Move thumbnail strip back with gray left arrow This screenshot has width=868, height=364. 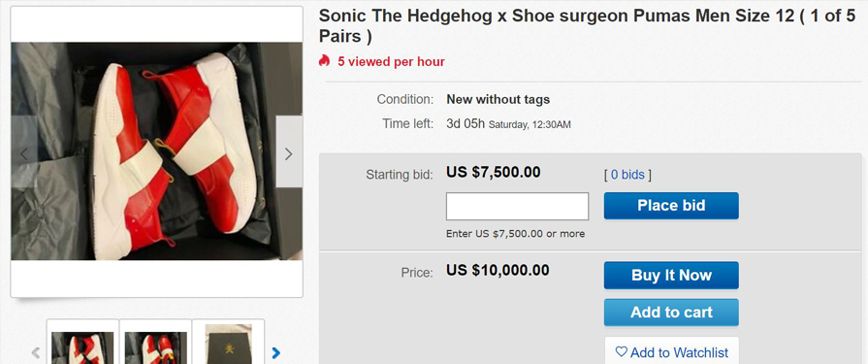tap(36, 352)
